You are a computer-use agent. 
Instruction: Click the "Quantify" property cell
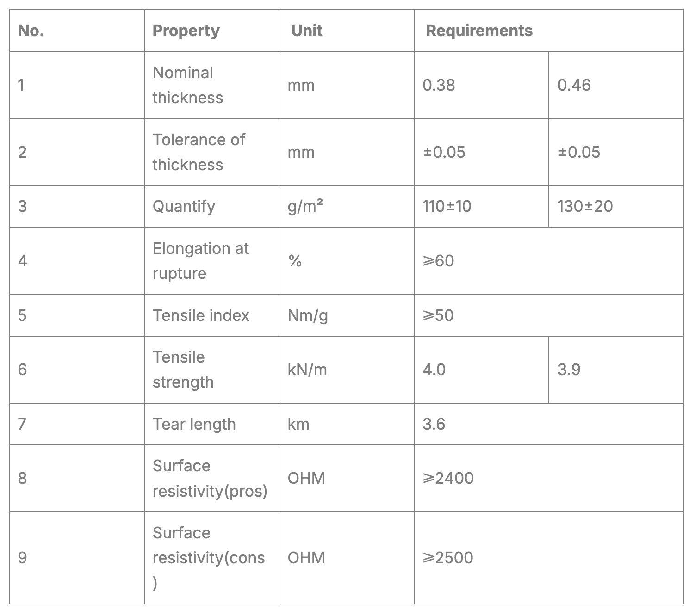tap(184, 206)
